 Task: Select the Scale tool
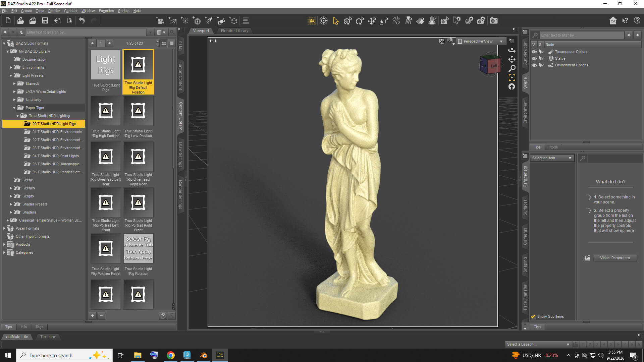(x=384, y=21)
